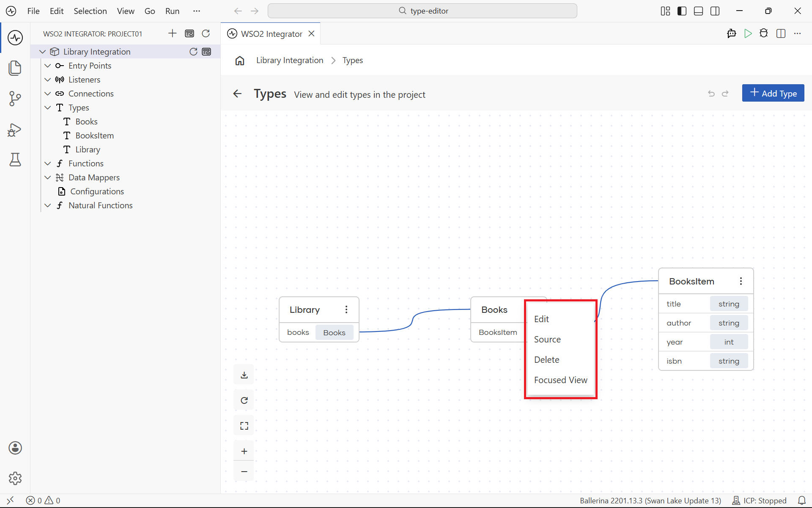Collapse the Connections node
This screenshot has width=812, height=508.
[x=48, y=94]
